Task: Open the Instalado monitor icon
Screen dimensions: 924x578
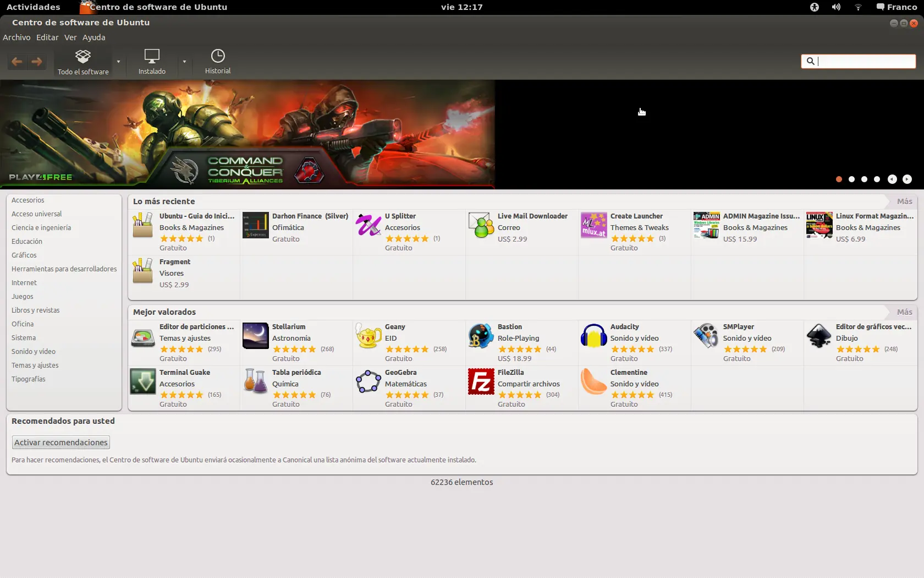Action: pos(152,56)
